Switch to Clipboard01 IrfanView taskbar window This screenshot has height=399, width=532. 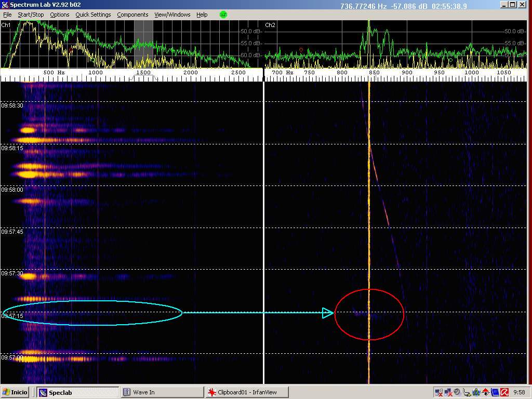pyautogui.click(x=247, y=392)
